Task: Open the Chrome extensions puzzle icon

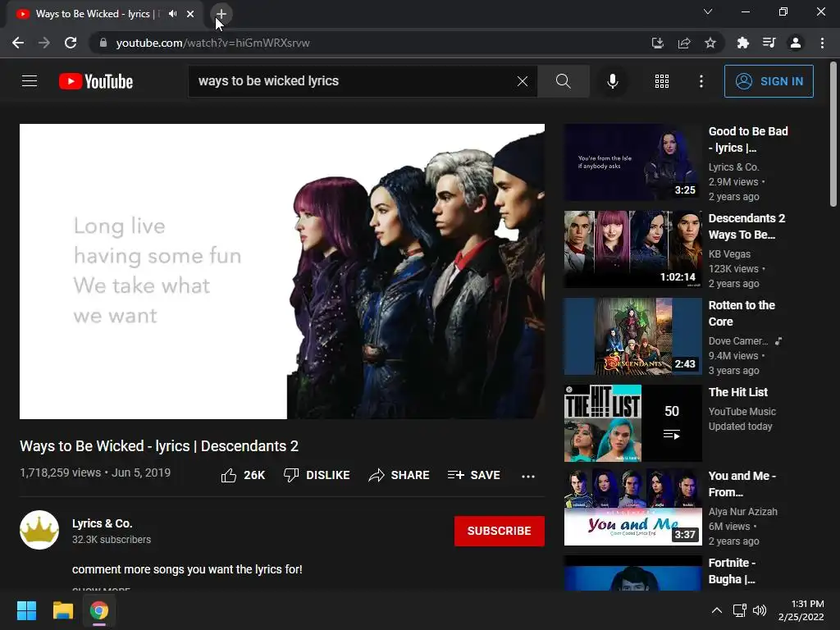Action: click(x=742, y=43)
